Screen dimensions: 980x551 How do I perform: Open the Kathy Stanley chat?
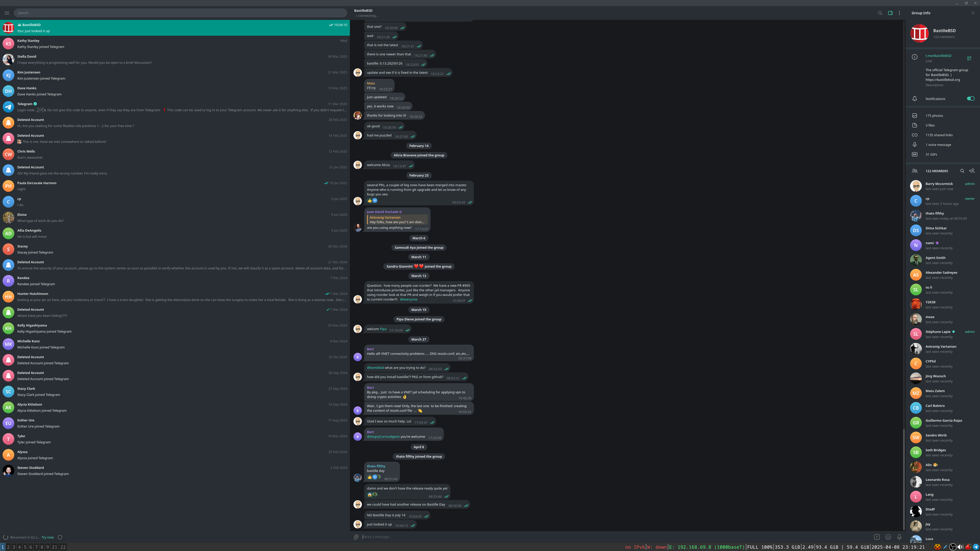point(175,44)
